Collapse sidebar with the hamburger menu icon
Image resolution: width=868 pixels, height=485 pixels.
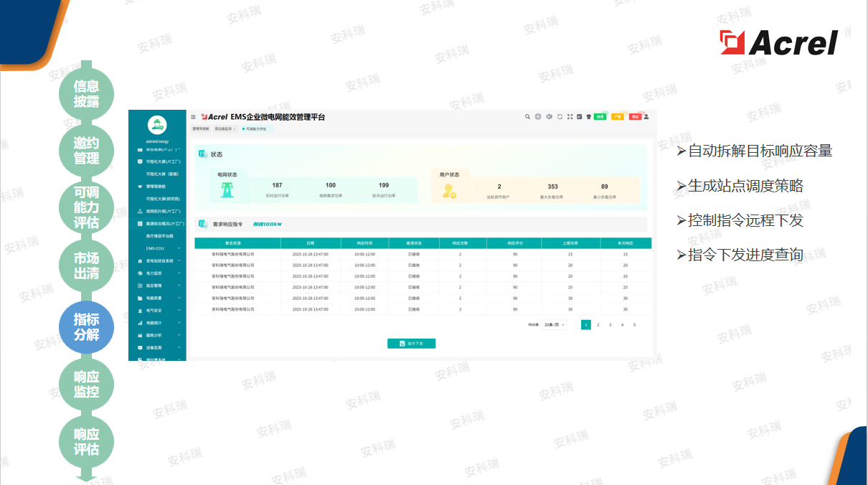(193, 117)
